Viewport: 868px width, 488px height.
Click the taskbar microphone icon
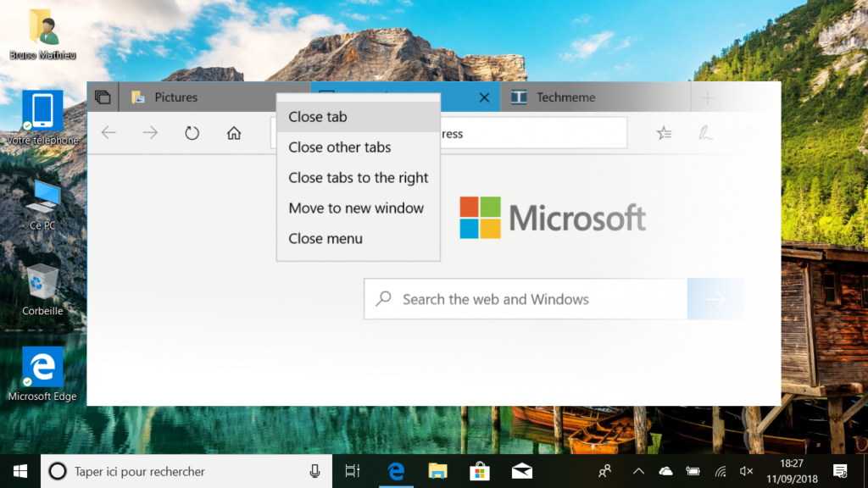pyautogui.click(x=314, y=471)
